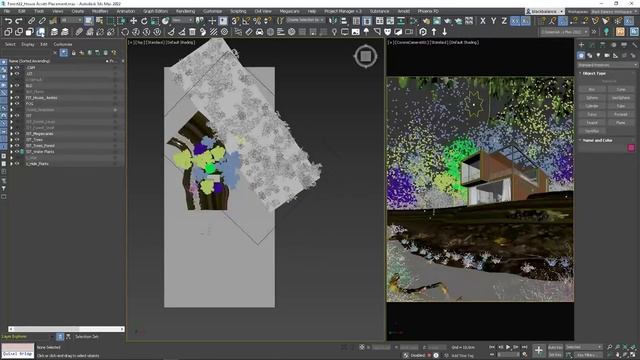Screen dimensions: 640x360
Task: Click the Z axis constraint button
Action: [504, 20]
